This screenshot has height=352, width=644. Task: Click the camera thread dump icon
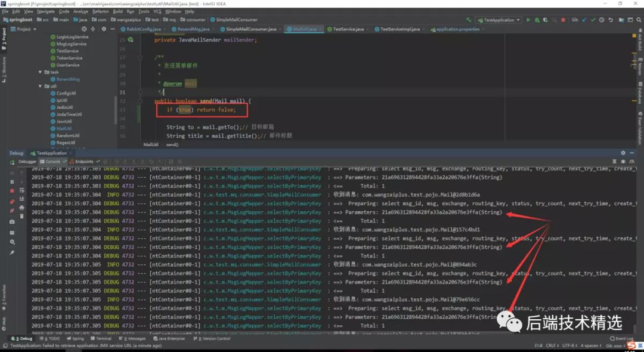(x=12, y=221)
